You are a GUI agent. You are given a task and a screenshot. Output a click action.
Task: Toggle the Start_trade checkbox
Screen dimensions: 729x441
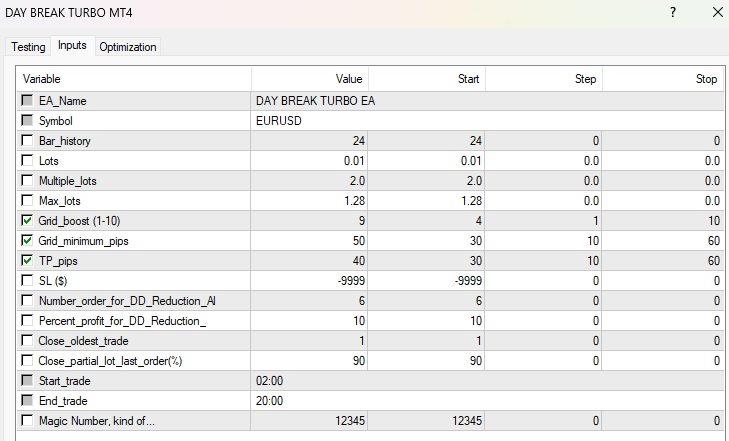27,380
